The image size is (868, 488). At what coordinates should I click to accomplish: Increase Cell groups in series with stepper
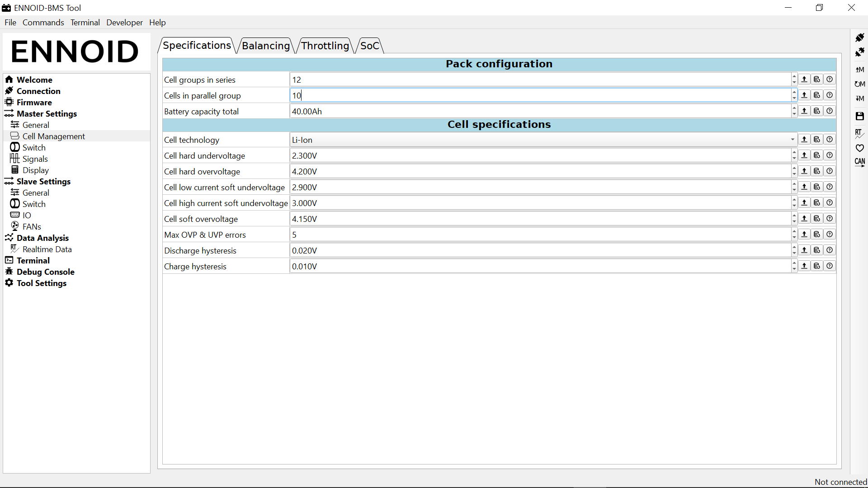tap(794, 77)
